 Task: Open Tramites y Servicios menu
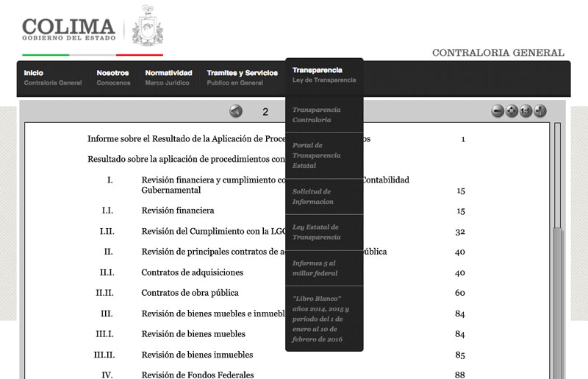(243, 78)
